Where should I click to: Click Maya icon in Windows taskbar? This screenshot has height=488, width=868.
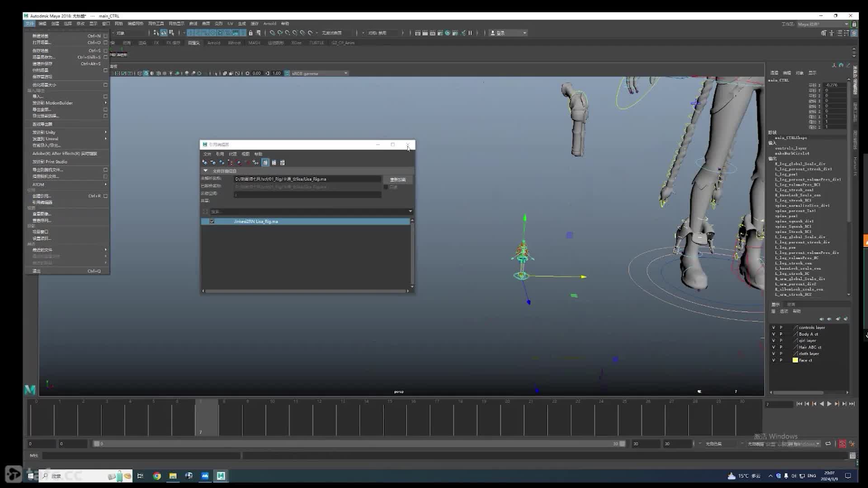221,476
